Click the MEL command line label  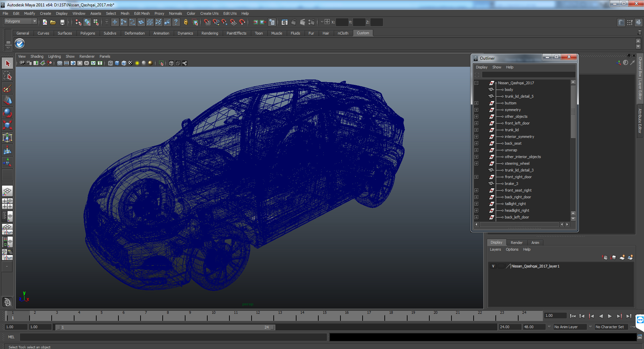(11, 337)
